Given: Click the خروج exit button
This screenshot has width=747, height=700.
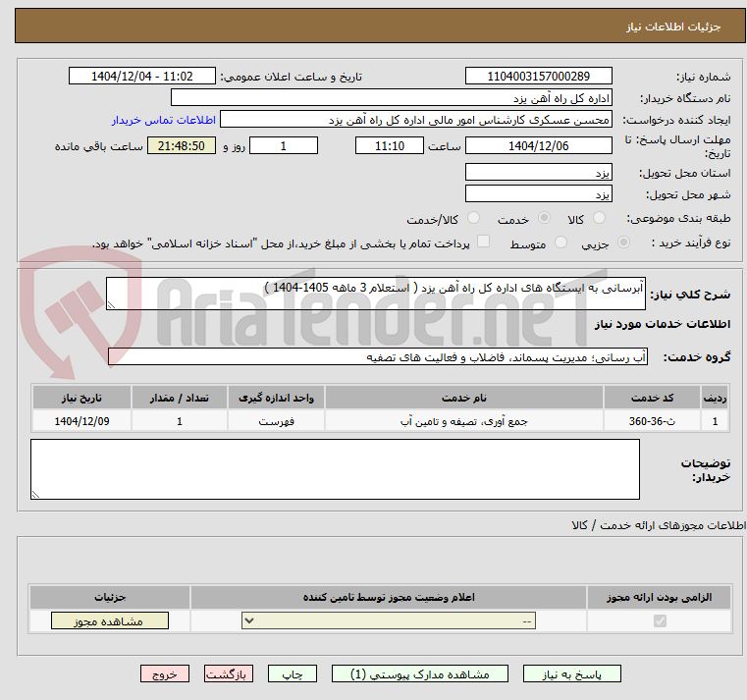Looking at the screenshot, I should (x=164, y=674).
